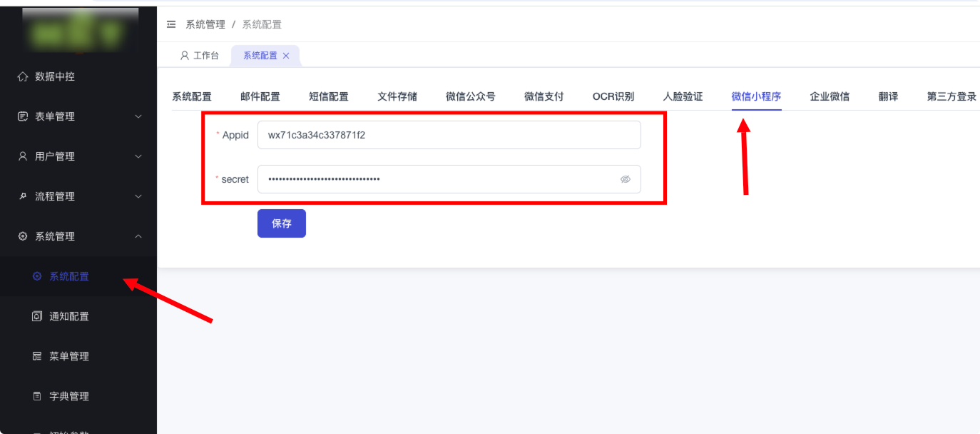This screenshot has height=434, width=980.
Task: Toggle secret visibility with the eye icon
Action: [x=626, y=179]
